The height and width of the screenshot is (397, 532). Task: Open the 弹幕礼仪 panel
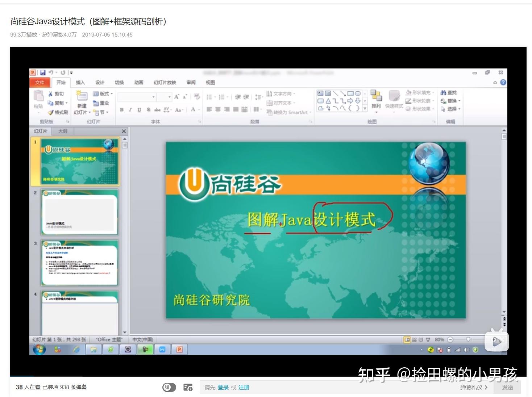pyautogui.click(x=471, y=387)
